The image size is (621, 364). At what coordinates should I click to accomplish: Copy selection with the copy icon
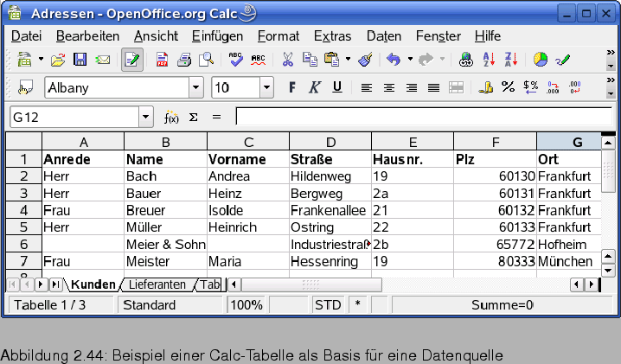point(310,60)
